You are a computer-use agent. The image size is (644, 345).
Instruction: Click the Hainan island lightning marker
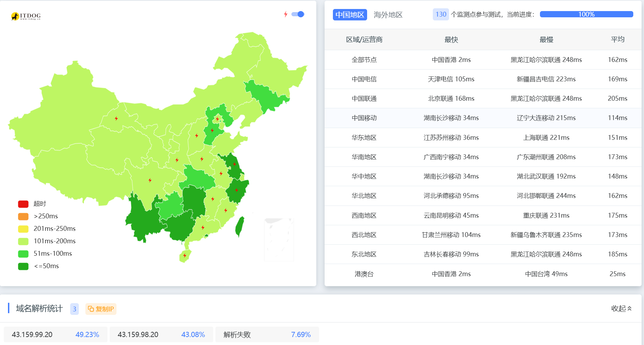pyautogui.click(x=185, y=256)
